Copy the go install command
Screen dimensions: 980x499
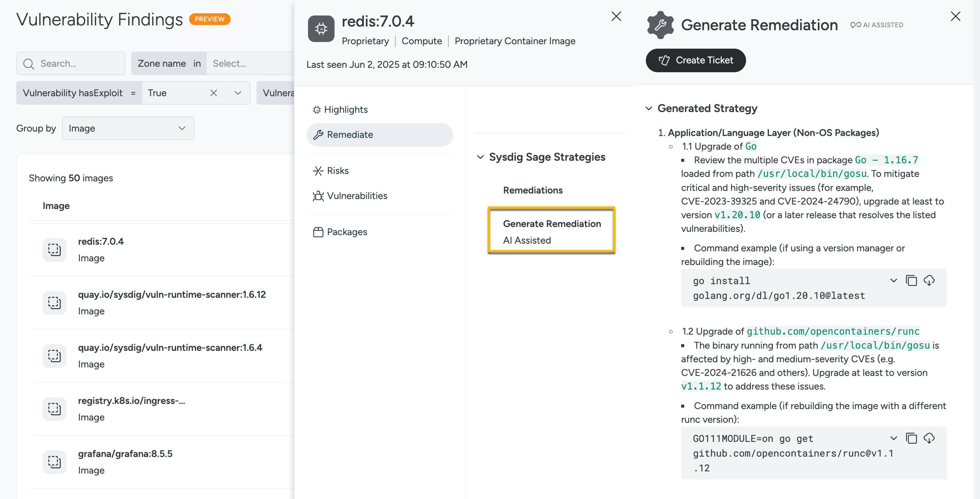(911, 280)
